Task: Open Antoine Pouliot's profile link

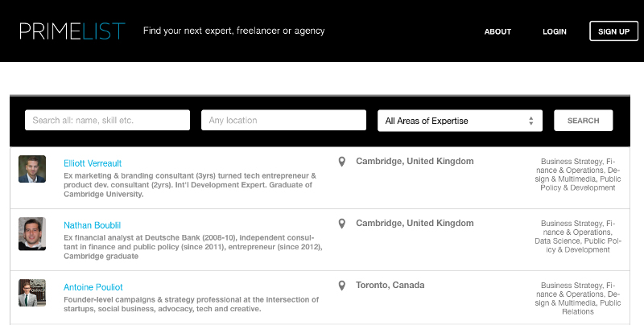Action: (x=93, y=287)
